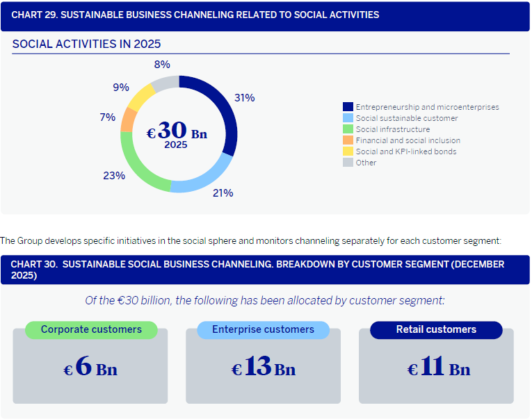Select the Corporate customers green pill
Viewport: 532px width, 419px height.
click(91, 330)
